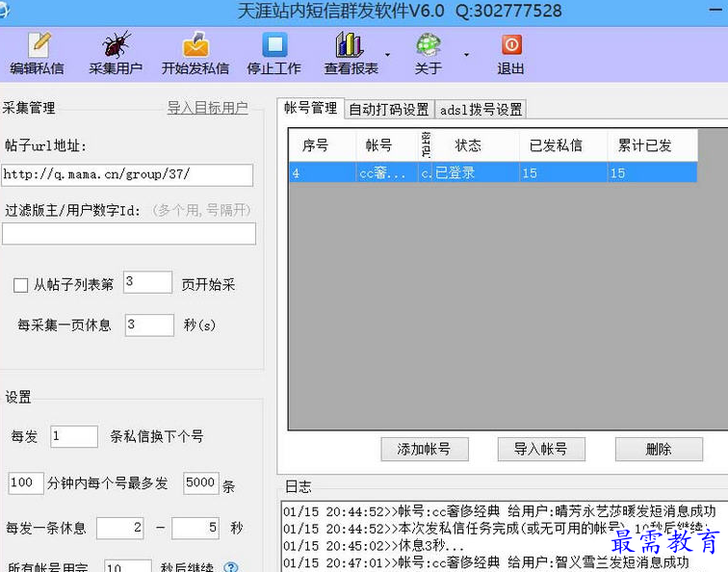This screenshot has width=728, height=572.
Task: Sort by the 序号 column header
Action: (323, 145)
